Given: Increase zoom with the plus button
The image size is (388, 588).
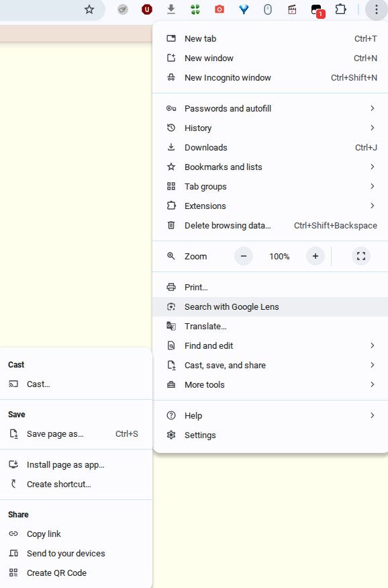Looking at the screenshot, I should point(316,256).
